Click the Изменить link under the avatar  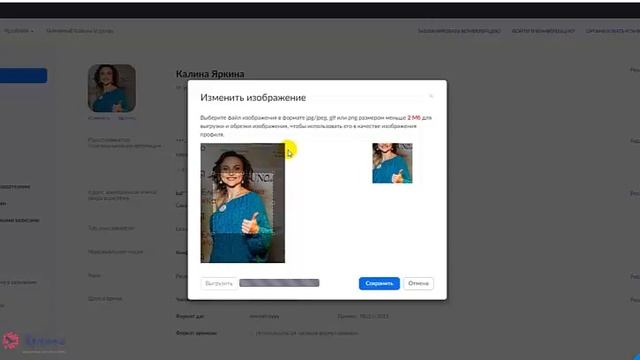point(100,118)
